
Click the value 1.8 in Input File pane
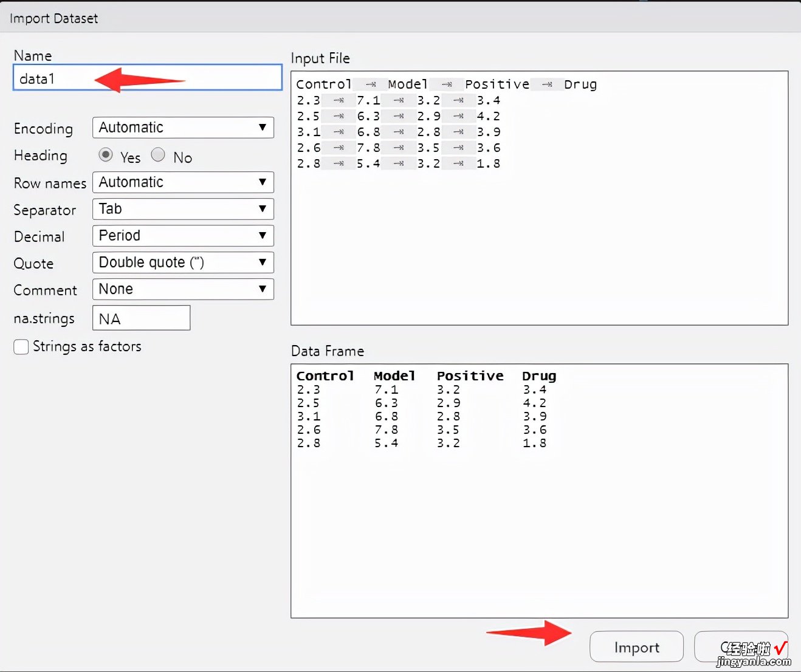[x=489, y=163]
